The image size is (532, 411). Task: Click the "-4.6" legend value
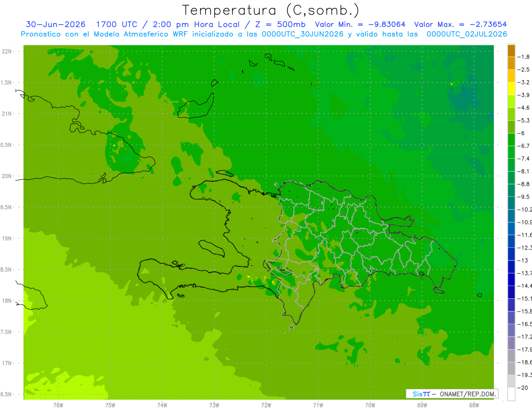pyautogui.click(x=524, y=108)
